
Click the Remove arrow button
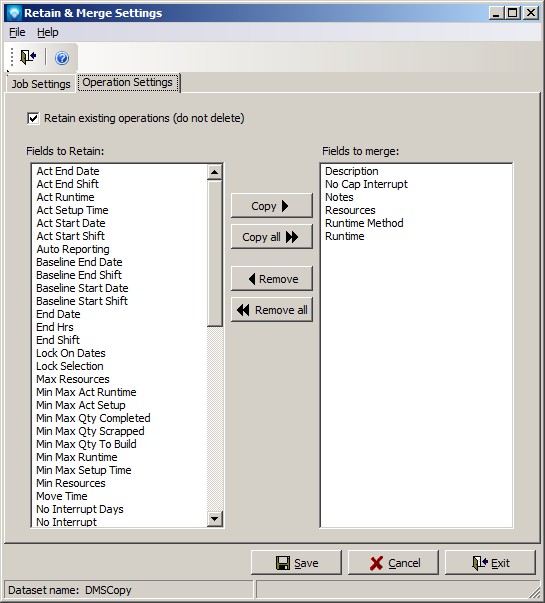(272, 279)
